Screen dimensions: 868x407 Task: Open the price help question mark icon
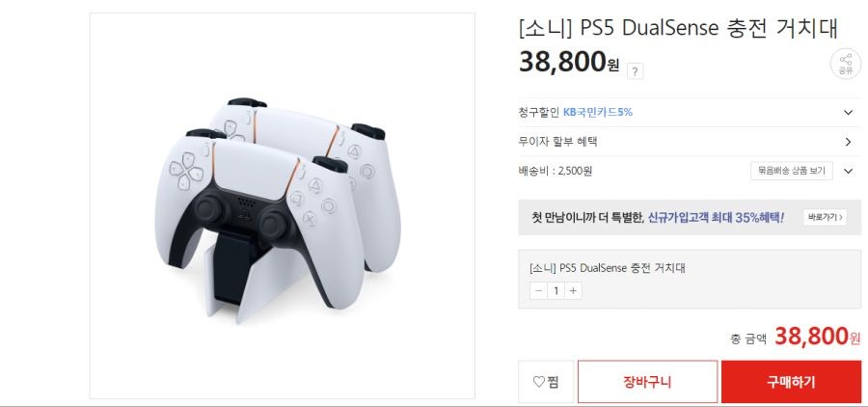pyautogui.click(x=635, y=71)
